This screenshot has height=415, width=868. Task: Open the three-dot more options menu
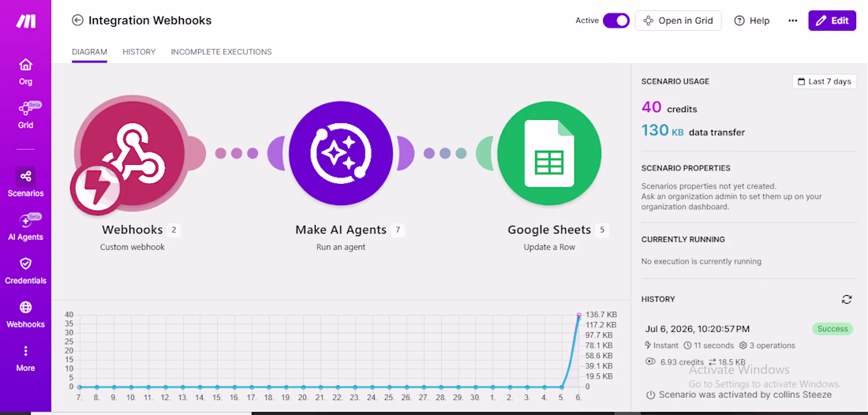click(x=793, y=21)
